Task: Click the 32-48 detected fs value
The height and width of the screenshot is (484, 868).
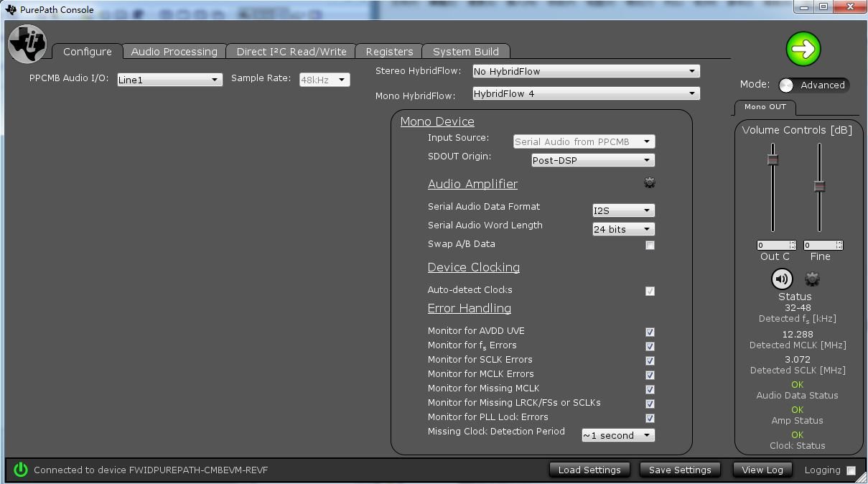Action: (x=798, y=307)
